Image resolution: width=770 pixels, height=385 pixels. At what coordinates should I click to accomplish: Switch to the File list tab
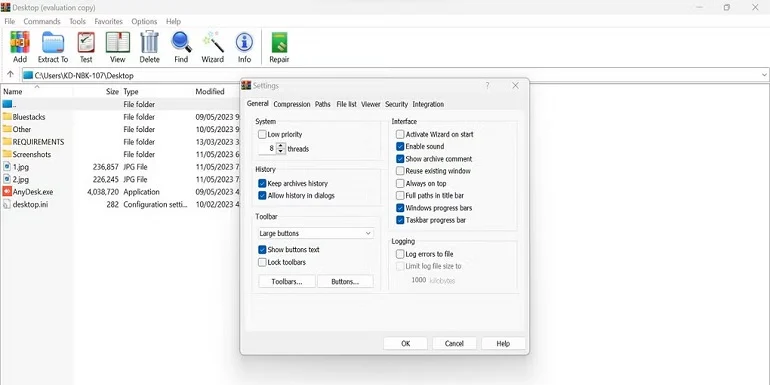346,104
